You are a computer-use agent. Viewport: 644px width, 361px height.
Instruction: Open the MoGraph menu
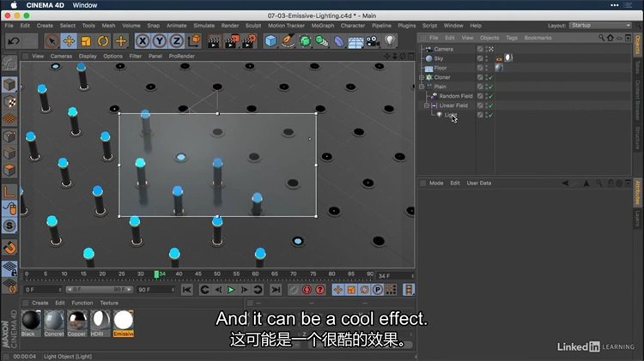[322, 26]
